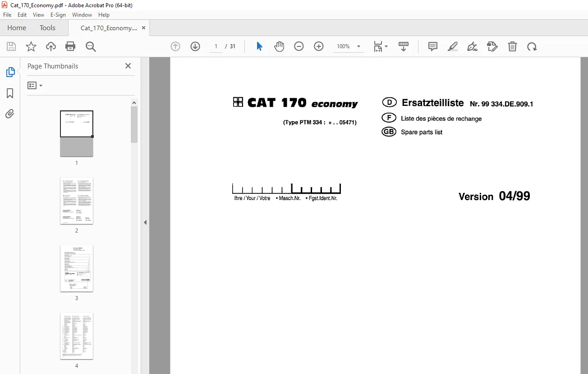
Task: Choose the Selection arrow tool
Action: point(259,46)
